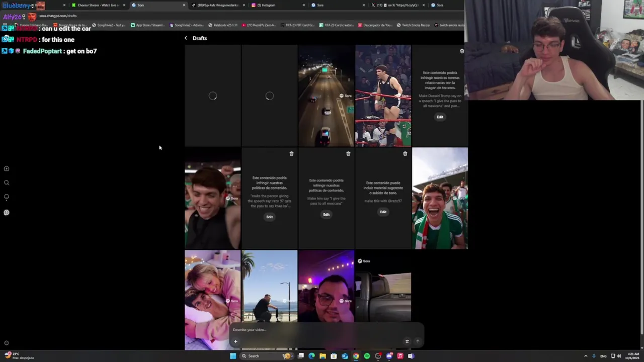
Task: Open the cheering fan in green jersey draft
Action: (x=440, y=198)
